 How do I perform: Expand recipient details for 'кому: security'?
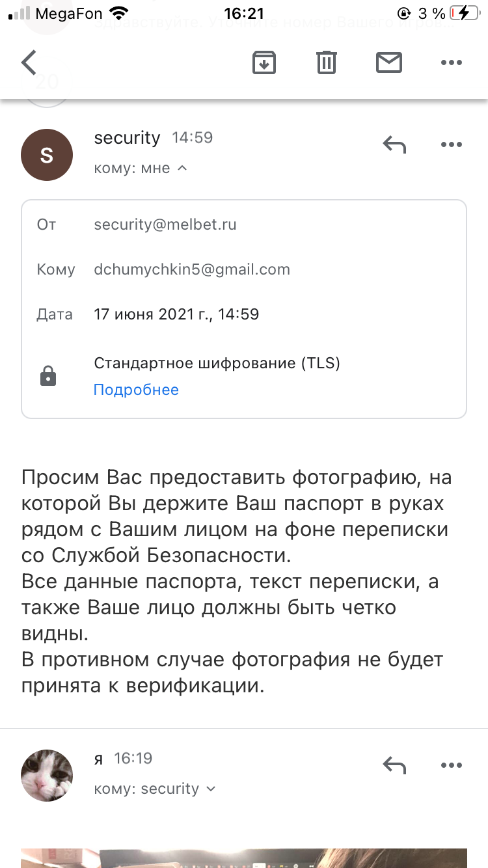[210, 789]
